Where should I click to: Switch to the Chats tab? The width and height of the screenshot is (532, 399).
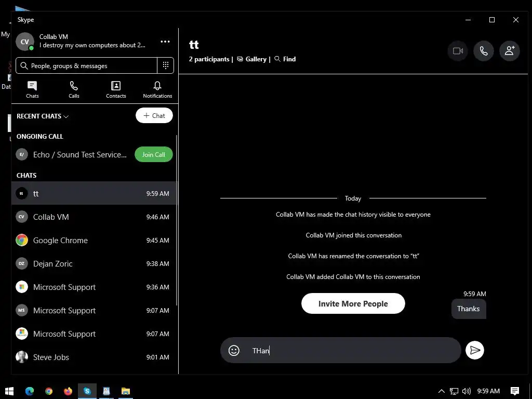click(32, 89)
